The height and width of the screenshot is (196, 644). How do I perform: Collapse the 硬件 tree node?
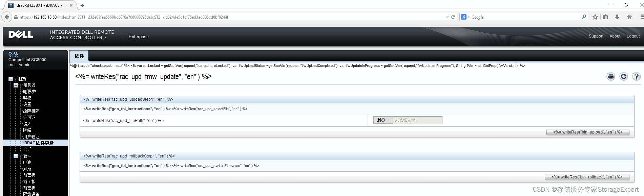tap(16, 156)
